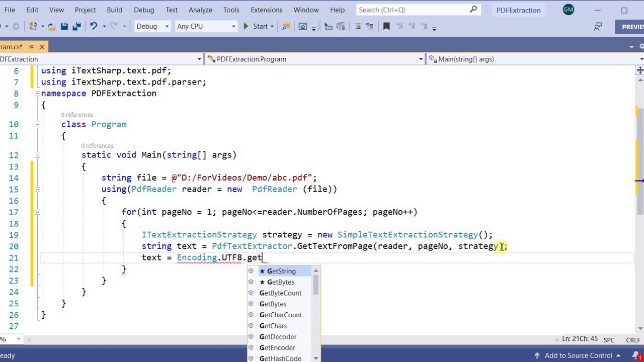Select GetHashCode in the IntelliSense list
644x362 pixels.
[279, 358]
